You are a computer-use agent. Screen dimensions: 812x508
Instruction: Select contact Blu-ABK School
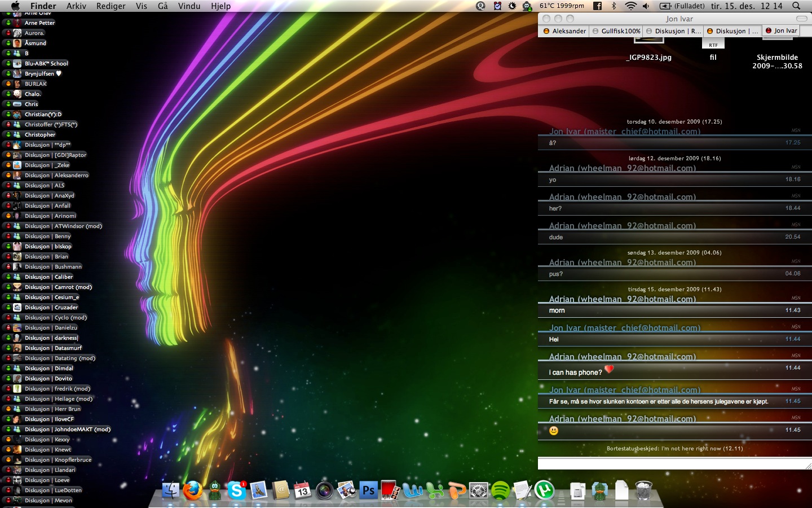(46, 63)
